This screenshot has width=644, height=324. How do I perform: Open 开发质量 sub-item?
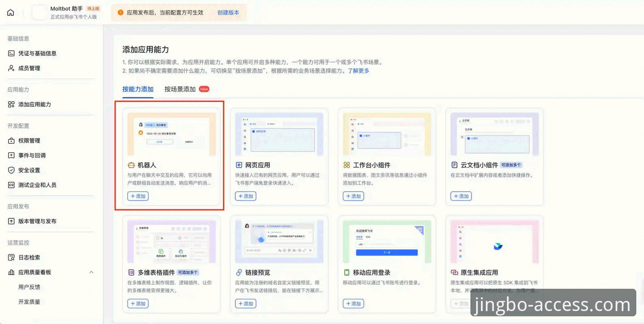pyautogui.click(x=29, y=302)
